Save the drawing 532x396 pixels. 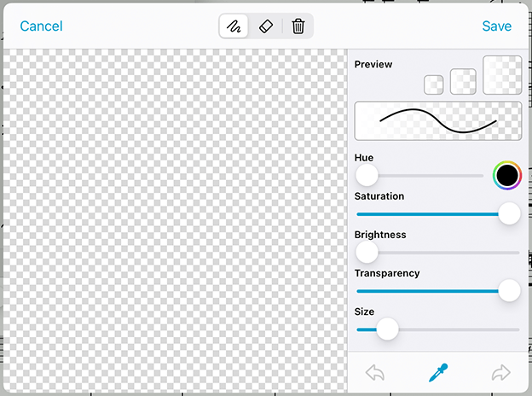pos(497,26)
